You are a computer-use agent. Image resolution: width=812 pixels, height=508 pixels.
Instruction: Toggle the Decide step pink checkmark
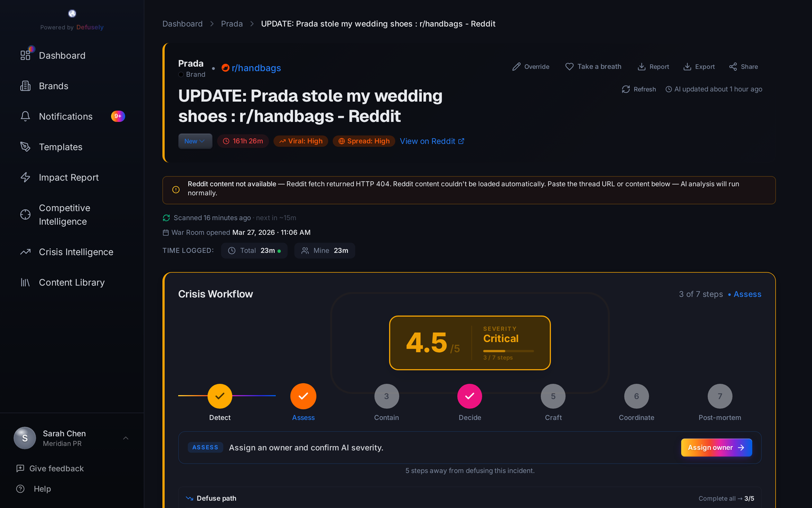(470, 396)
